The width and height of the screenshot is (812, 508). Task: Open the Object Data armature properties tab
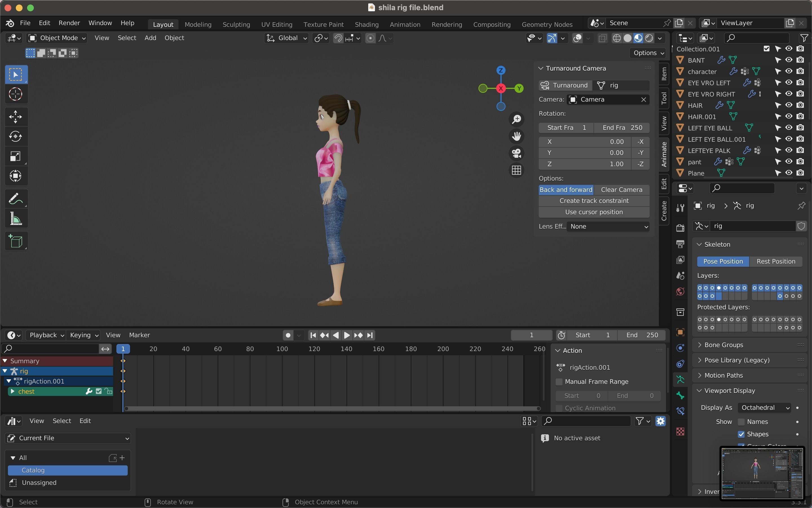click(680, 380)
